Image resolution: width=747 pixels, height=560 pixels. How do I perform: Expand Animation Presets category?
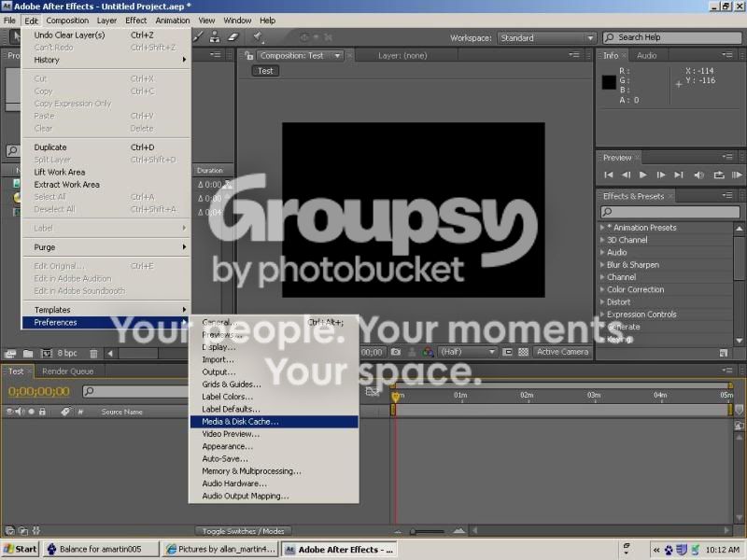click(602, 228)
